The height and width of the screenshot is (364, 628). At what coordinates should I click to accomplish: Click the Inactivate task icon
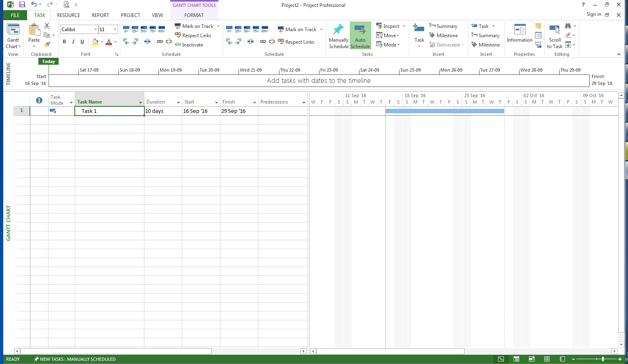tap(189, 45)
